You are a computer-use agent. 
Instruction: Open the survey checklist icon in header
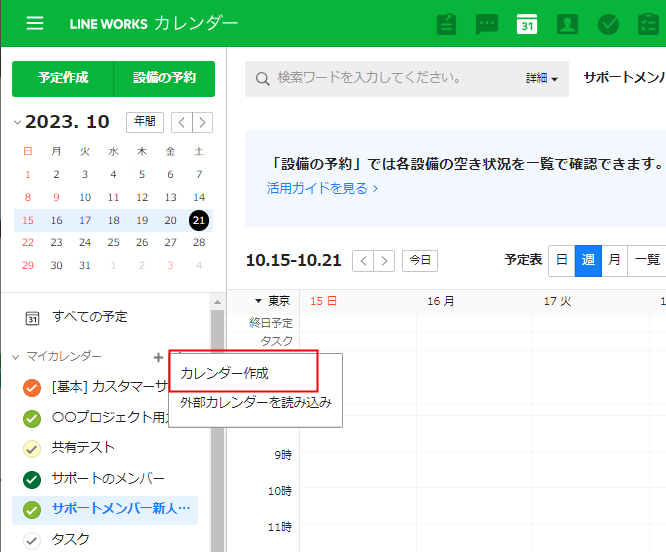coord(647,24)
